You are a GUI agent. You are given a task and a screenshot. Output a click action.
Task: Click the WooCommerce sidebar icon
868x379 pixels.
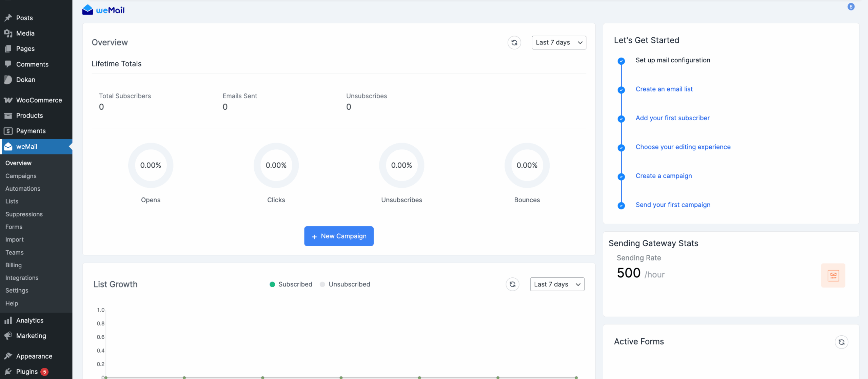coord(8,100)
